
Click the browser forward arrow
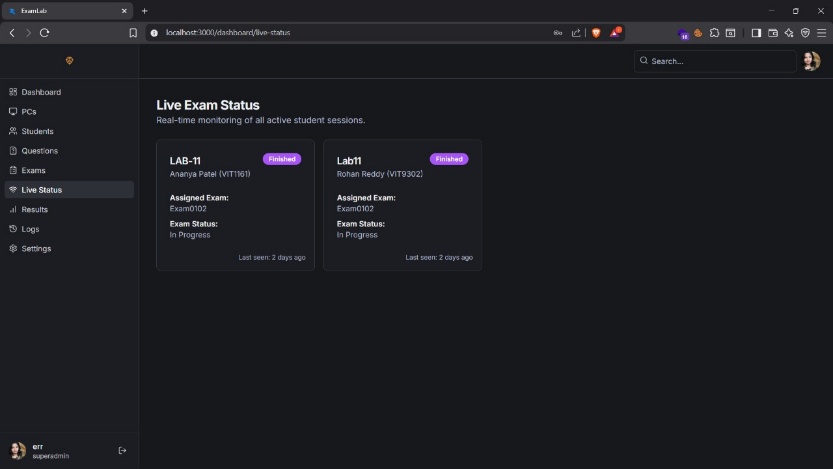coord(28,33)
